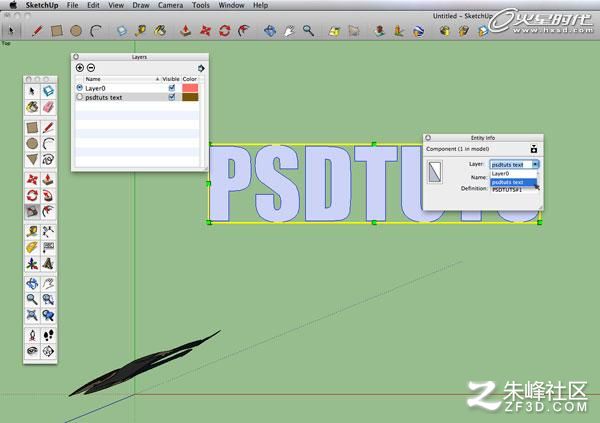Activate the Walk footprints tool
The height and width of the screenshot is (423, 600).
[48, 335]
